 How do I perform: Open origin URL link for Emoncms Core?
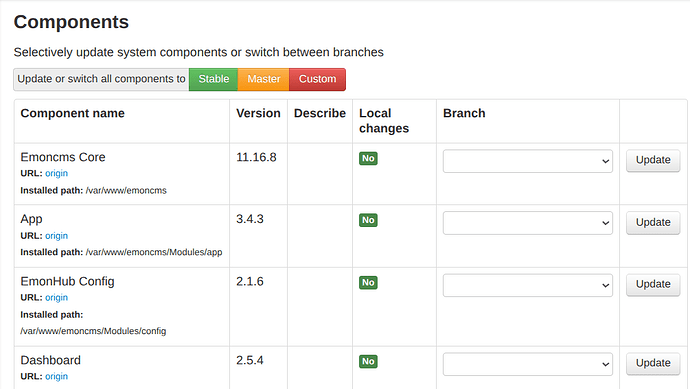click(x=56, y=173)
